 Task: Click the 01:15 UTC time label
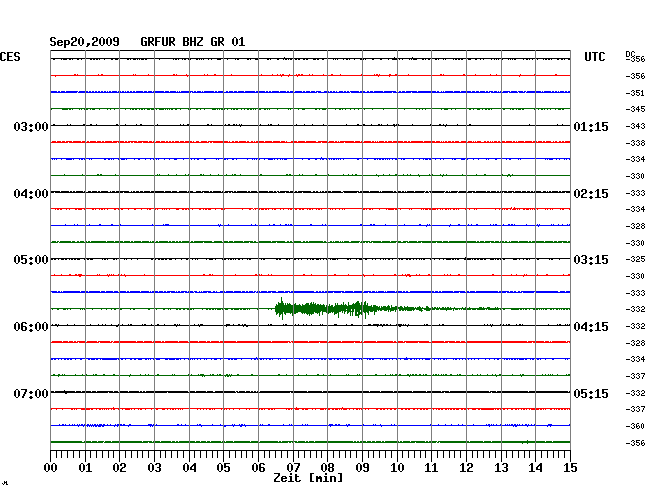(591, 127)
